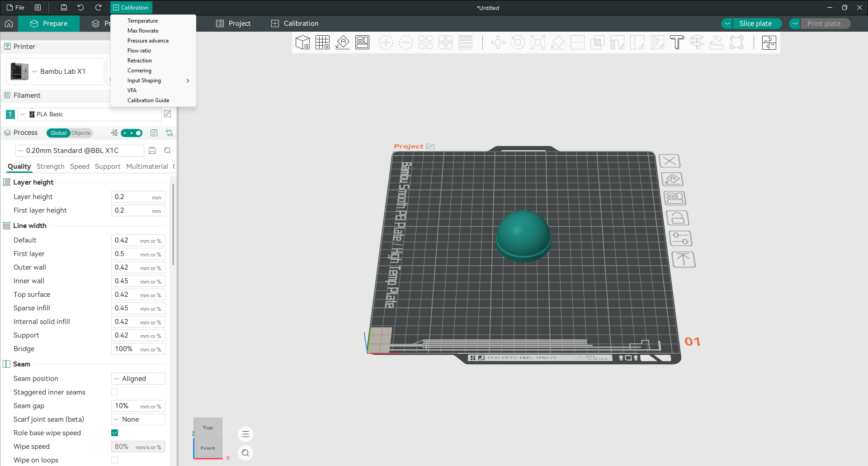This screenshot has width=868, height=466.
Task: Click the Calibration menu button in titlebar
Action: click(131, 8)
